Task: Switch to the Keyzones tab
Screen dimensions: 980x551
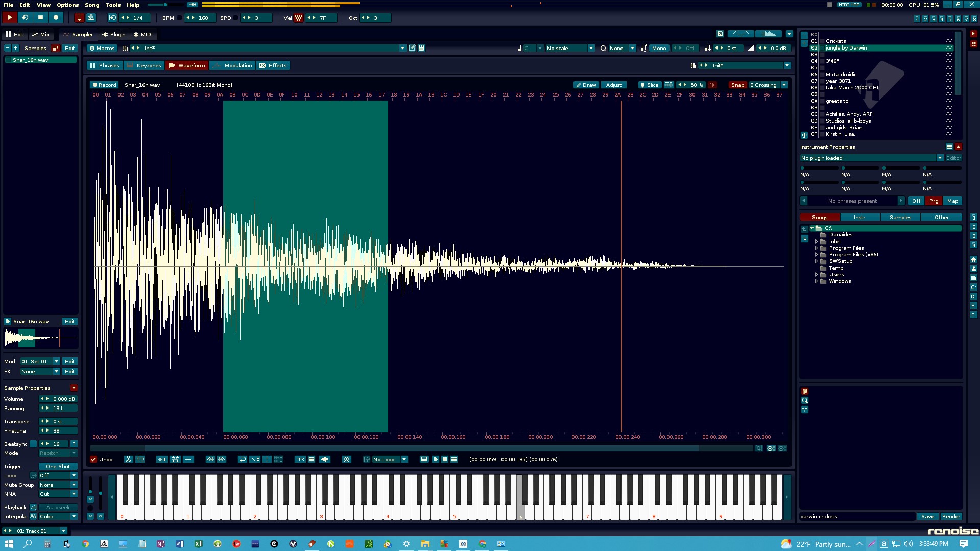Action: [144, 65]
